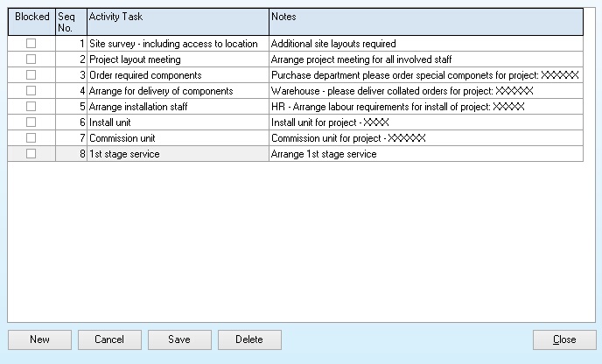Mark Arrange installation staff as blocked

(x=31, y=107)
